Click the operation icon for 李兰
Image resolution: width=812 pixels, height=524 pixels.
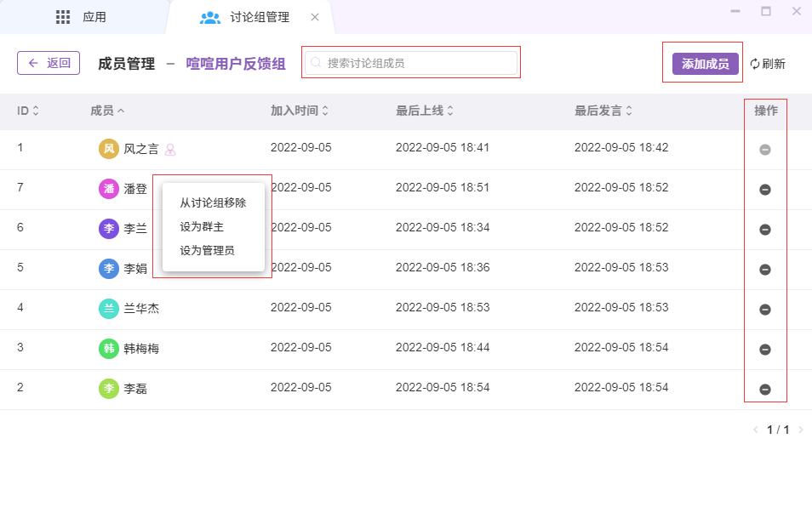pyautogui.click(x=764, y=230)
